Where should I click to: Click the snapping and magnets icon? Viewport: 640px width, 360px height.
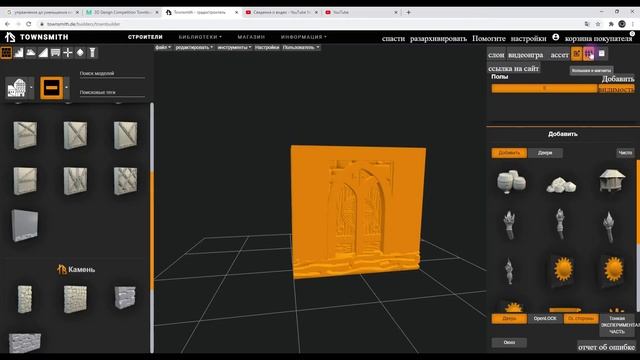[589, 53]
